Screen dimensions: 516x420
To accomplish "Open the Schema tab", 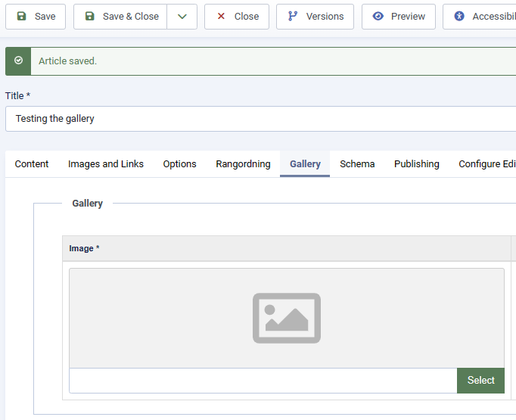I will pyautogui.click(x=357, y=164).
